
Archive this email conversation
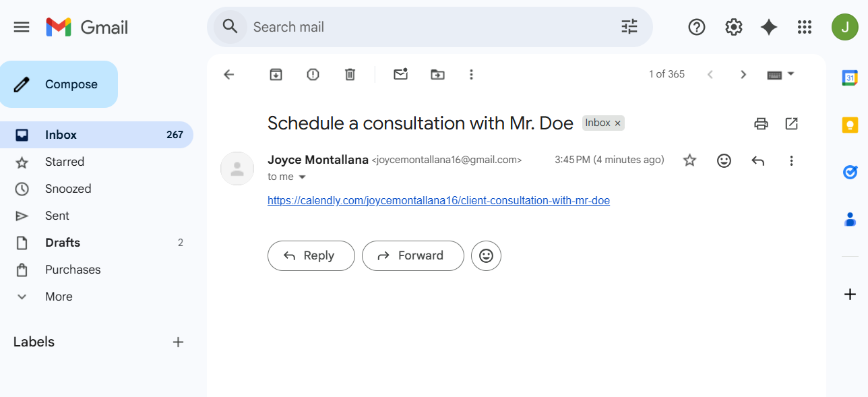(276, 74)
